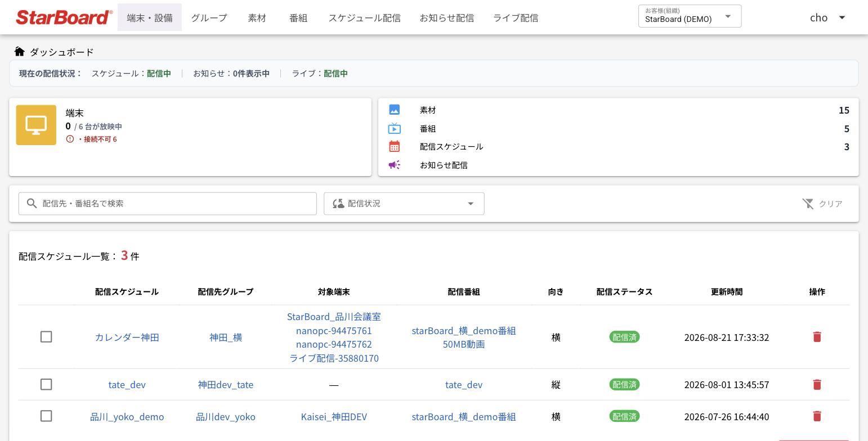The image size is (868, 441).
Task: Open the nanopc-94475762 terminal link
Action: (x=334, y=344)
